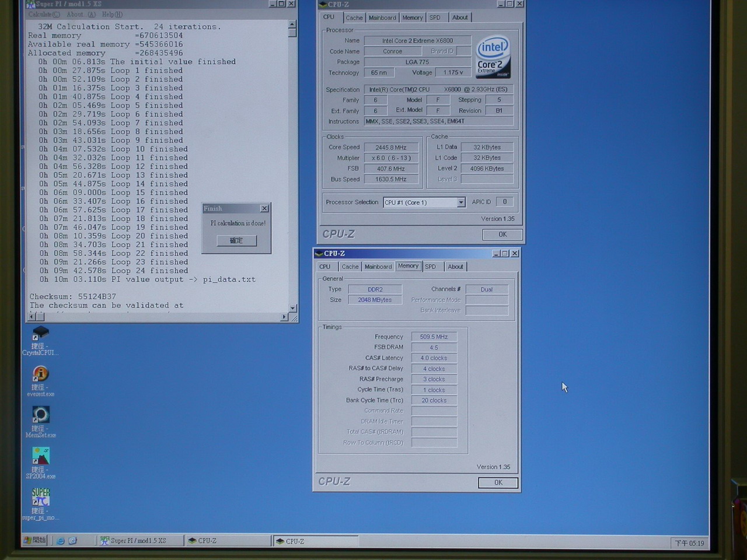Open the Calculate menu in Super PI

pos(44,14)
